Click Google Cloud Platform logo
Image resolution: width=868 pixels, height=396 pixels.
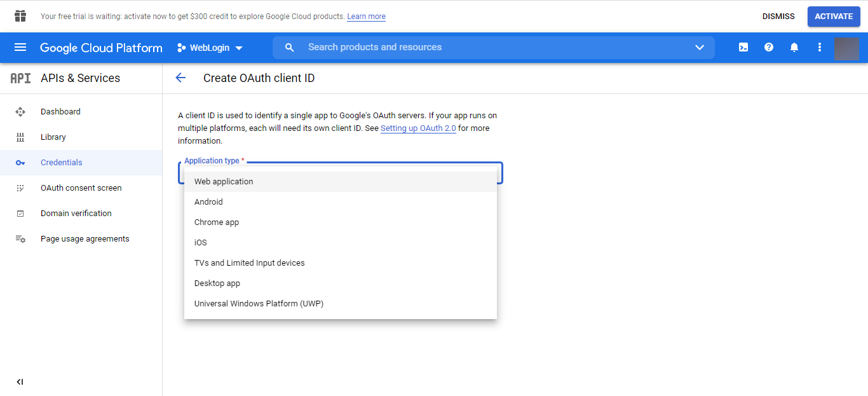101,48
